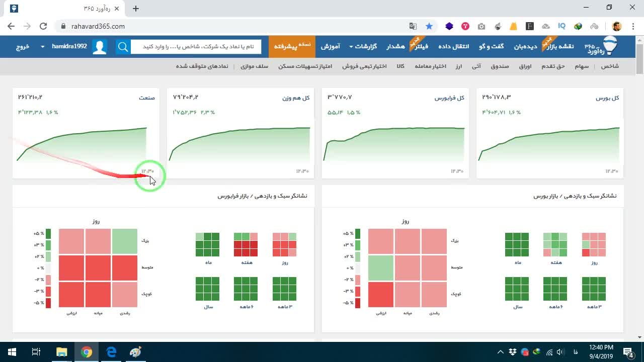This screenshot has width=644, height=362.
Task: Select the سال heatmap grid in بورس panel
Action: click(517, 289)
